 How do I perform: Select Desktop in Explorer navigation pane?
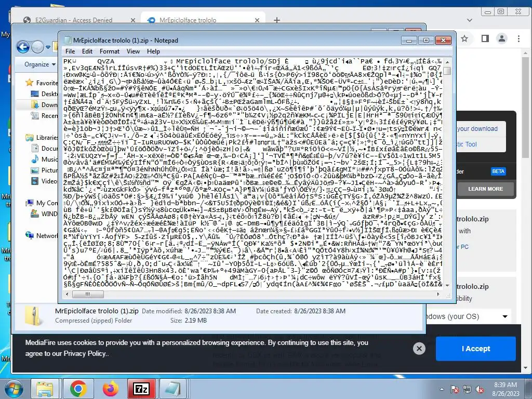(x=45, y=94)
